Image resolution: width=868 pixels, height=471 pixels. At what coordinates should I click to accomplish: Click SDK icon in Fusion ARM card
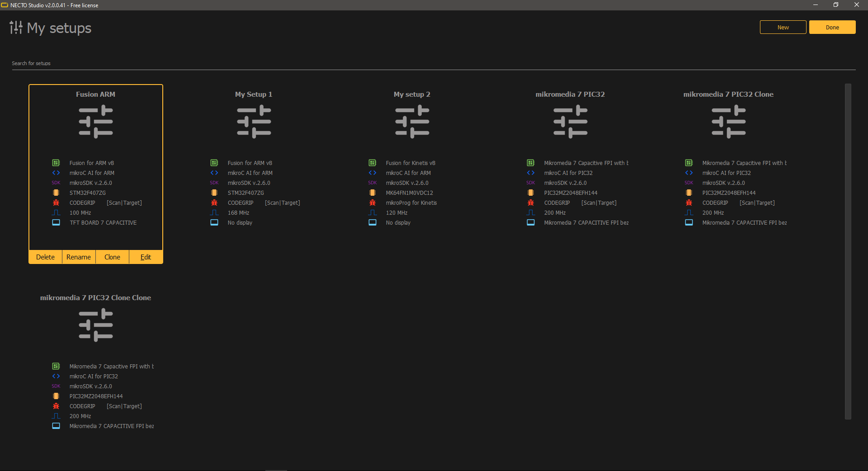[56, 183]
